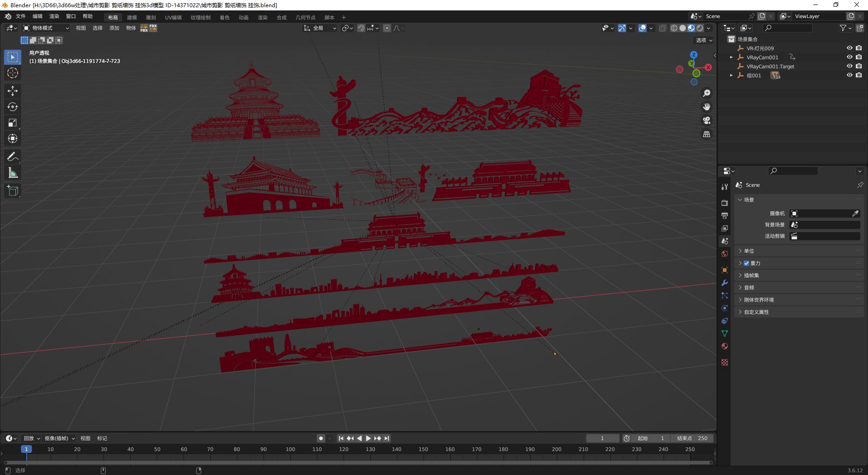Hide 组001 with its eye icon
This screenshot has height=475, width=868.
tap(849, 75)
